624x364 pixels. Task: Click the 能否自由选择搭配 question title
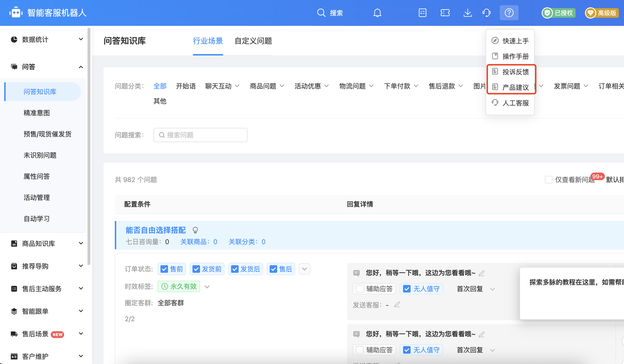click(x=156, y=230)
